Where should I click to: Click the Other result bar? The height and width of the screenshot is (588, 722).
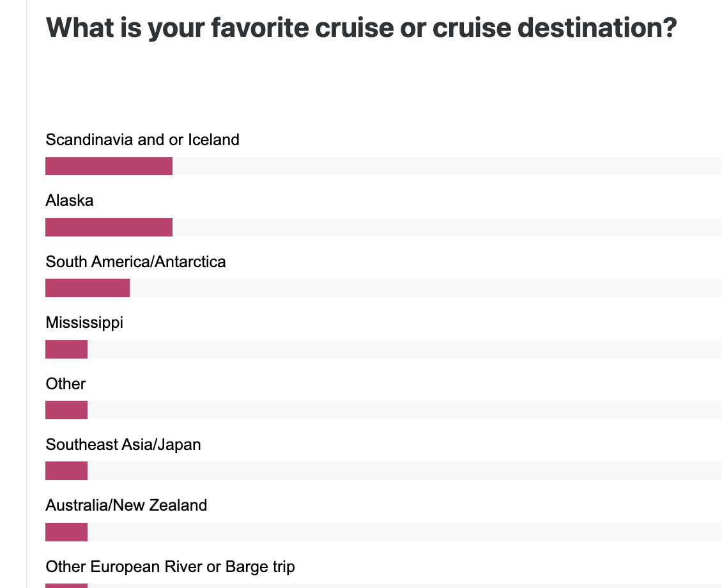(66, 410)
